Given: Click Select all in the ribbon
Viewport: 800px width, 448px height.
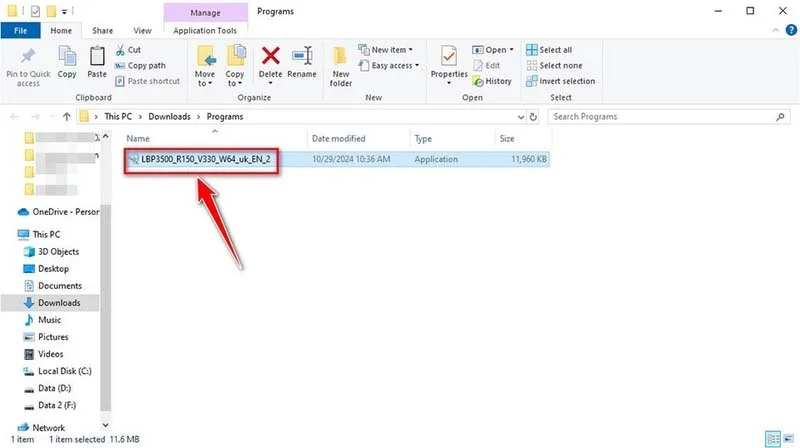Looking at the screenshot, I should pyautogui.click(x=549, y=50).
